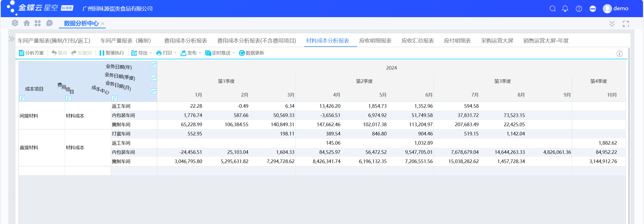Swap the 业务日期(年) dimension icon

click(154, 65)
